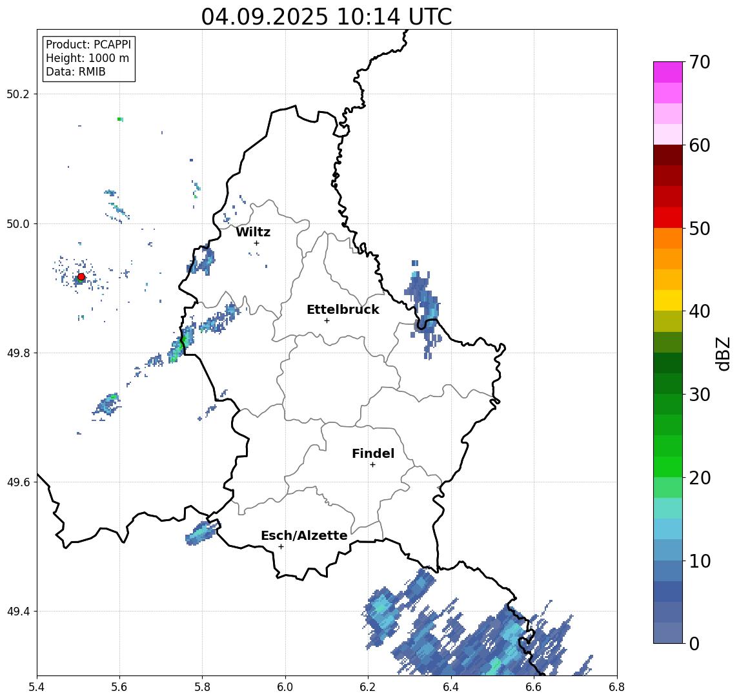Click the yellow colorbar segment above 40
Screen dimensions: 739x700
coord(668,300)
